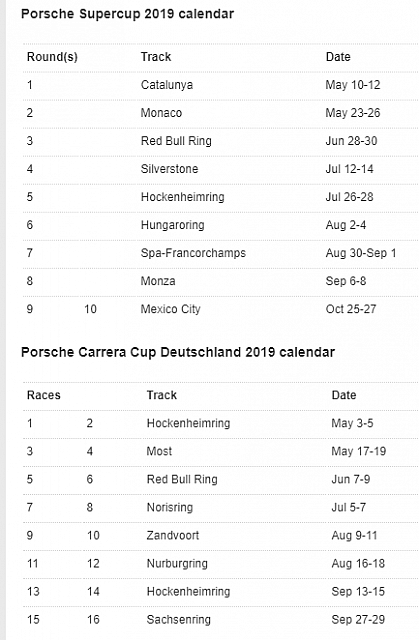Select the Silverstone track name

(x=169, y=169)
